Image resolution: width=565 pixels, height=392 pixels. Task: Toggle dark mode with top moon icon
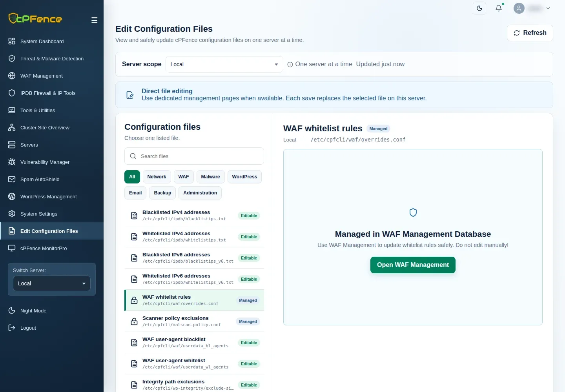point(479,8)
